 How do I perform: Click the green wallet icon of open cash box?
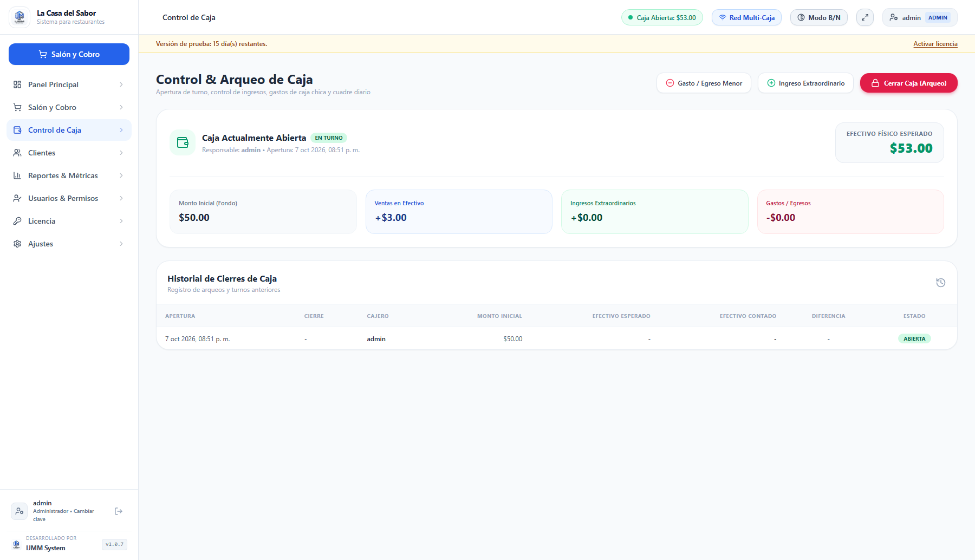[183, 142]
